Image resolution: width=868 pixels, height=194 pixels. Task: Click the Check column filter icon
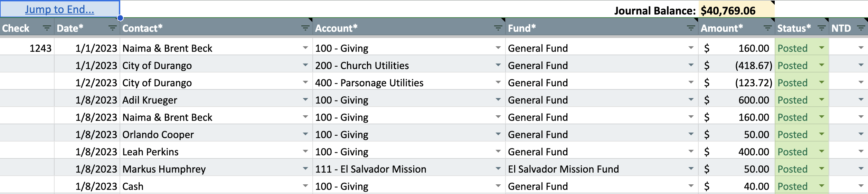(47, 28)
